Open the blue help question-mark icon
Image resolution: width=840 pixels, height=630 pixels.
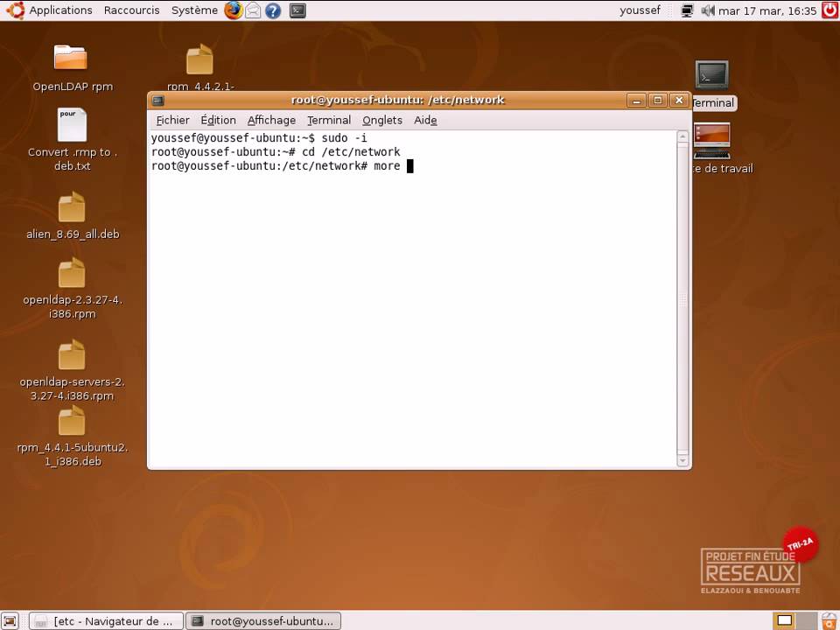point(273,10)
